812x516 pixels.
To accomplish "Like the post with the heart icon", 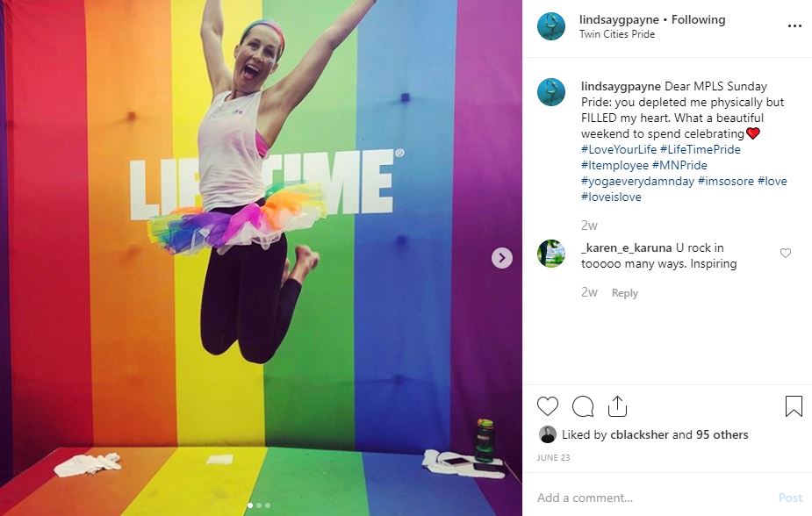I will [548, 406].
